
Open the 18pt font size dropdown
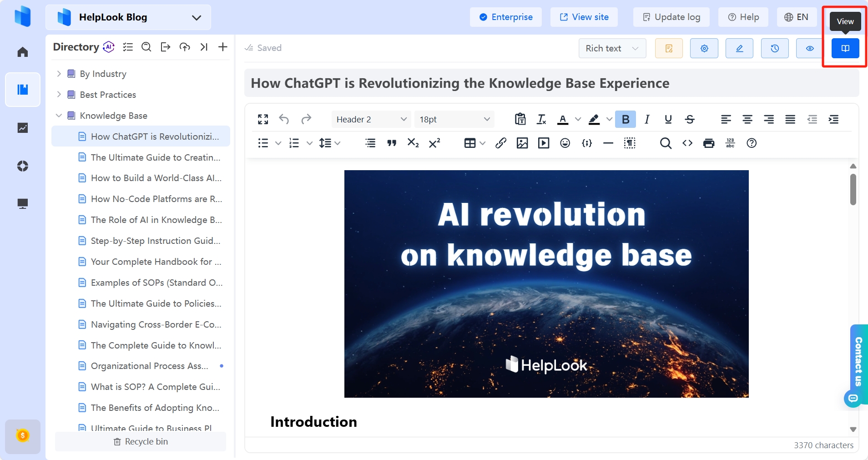click(x=454, y=119)
